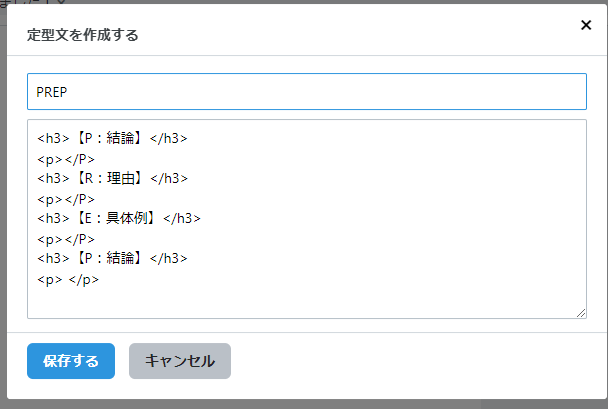Click the word 理由 in the textarea
Image resolution: width=608 pixels, height=409 pixels.
121,178
